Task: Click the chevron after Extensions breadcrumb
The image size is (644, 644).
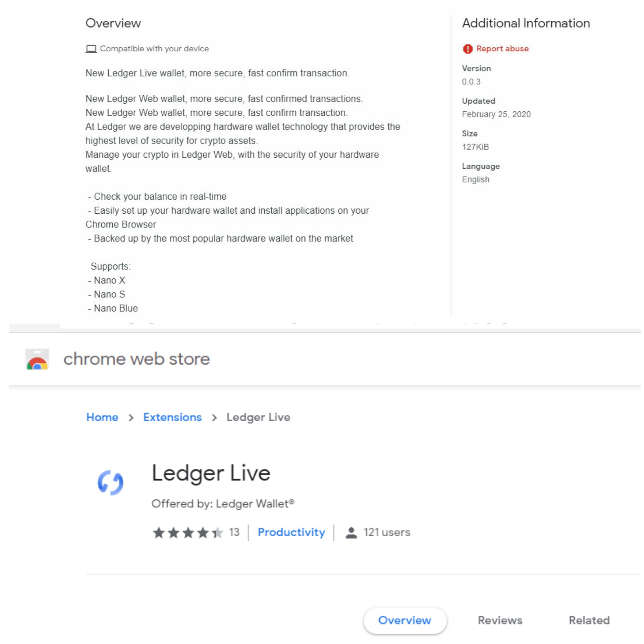Action: tap(214, 418)
